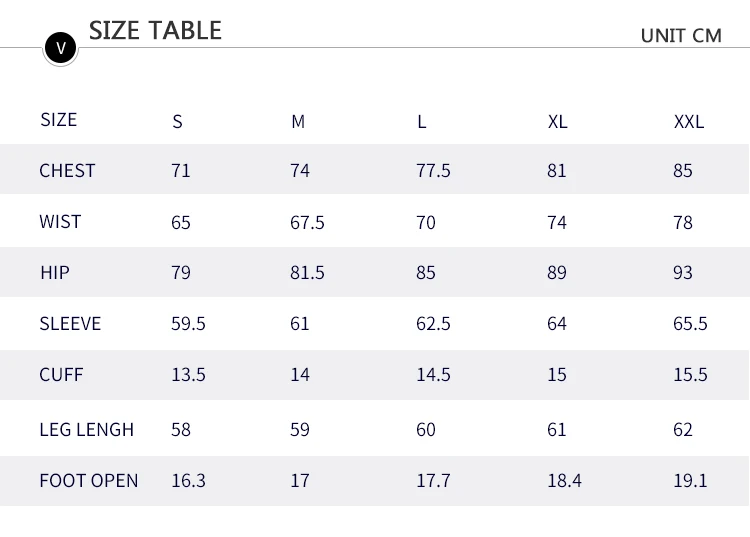Viewport: 750px width, 537px height.
Task: Select the XXL size column header
Action: click(x=689, y=122)
